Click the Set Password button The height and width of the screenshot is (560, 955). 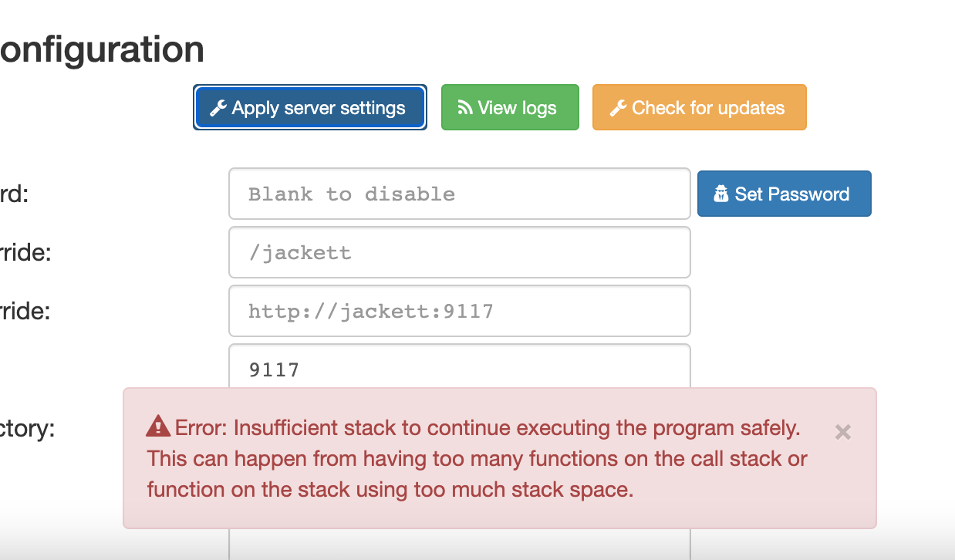click(784, 194)
